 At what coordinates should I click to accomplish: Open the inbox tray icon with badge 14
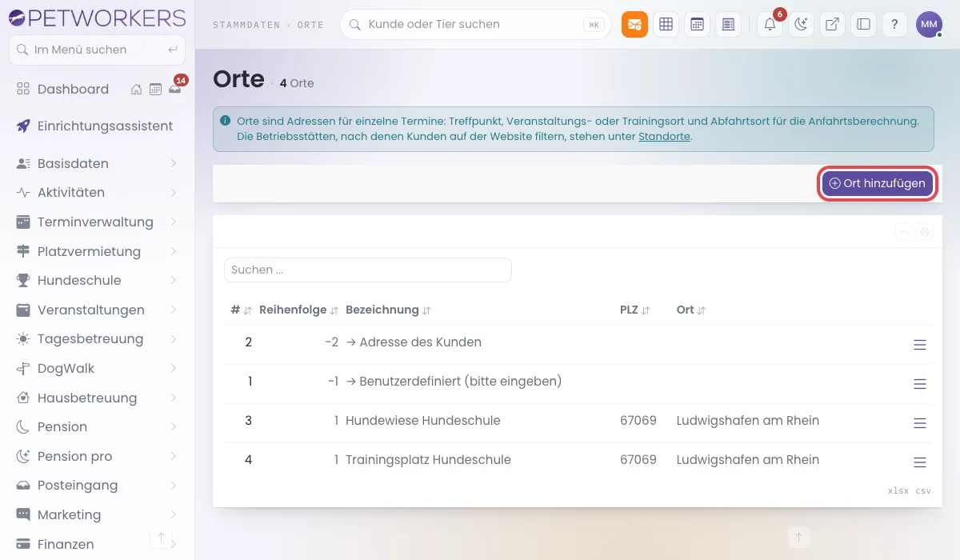[174, 90]
